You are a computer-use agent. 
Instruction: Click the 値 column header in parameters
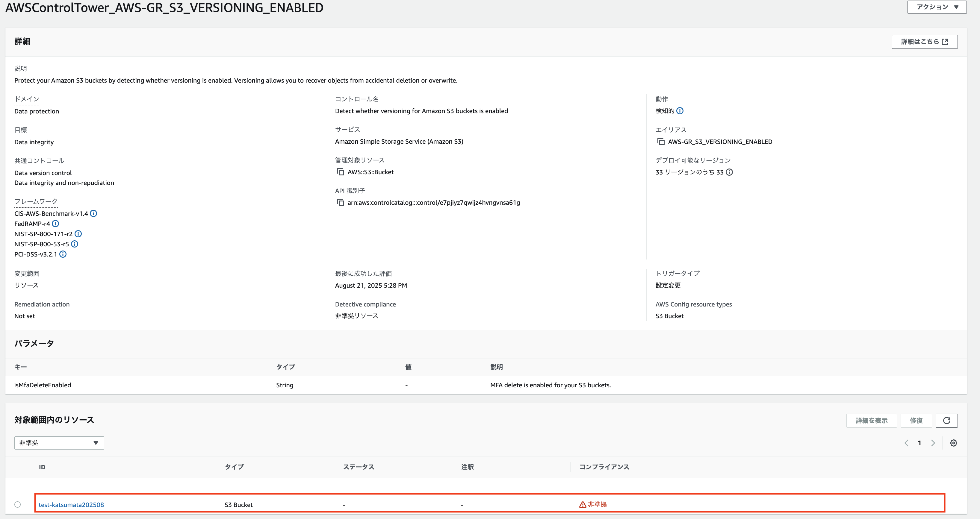(408, 367)
